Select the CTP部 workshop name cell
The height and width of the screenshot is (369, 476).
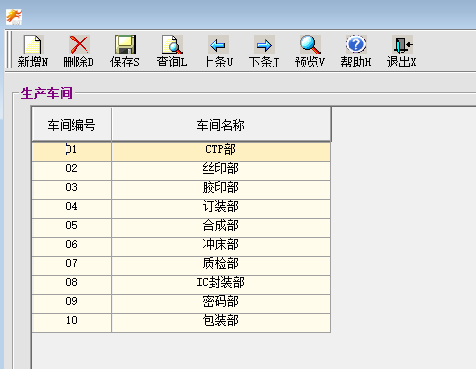pos(221,152)
